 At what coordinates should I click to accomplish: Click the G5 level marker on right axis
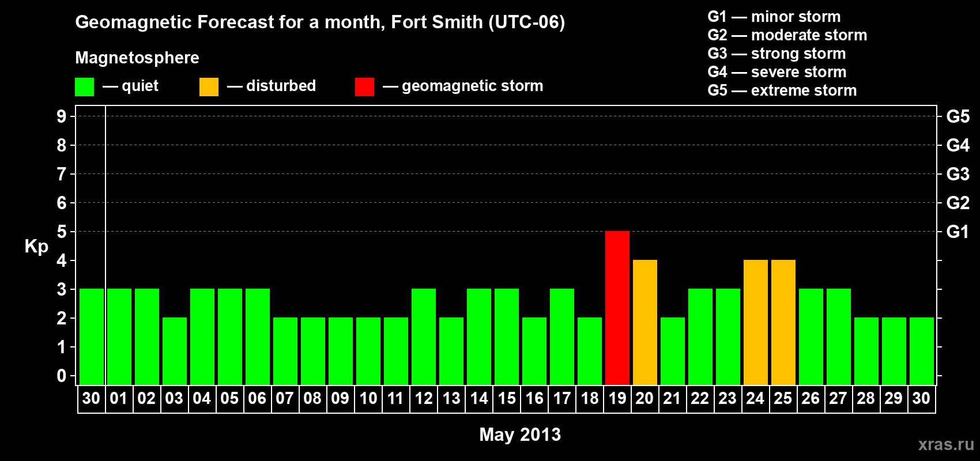pyautogui.click(x=958, y=116)
